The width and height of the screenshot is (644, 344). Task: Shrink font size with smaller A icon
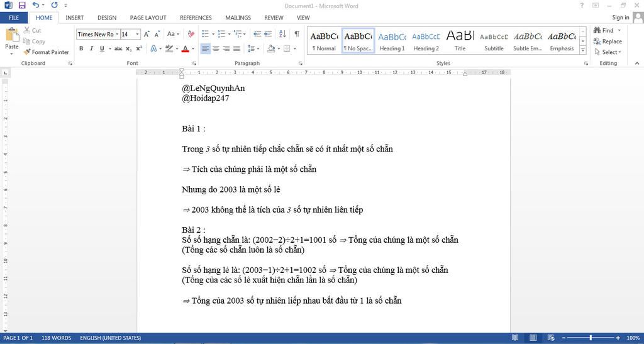157,34
